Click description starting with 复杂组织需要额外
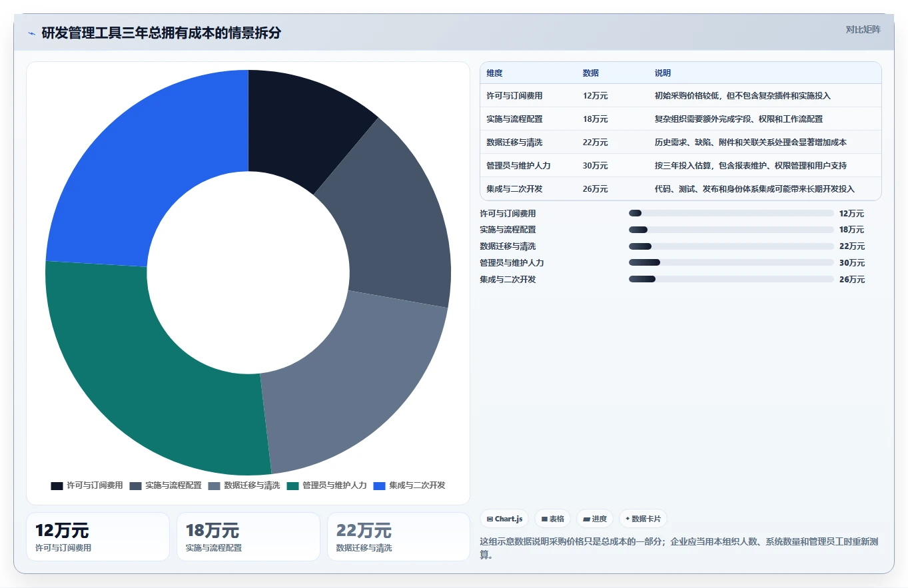 point(739,119)
